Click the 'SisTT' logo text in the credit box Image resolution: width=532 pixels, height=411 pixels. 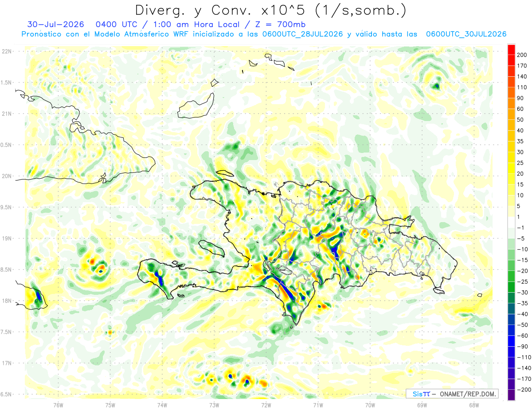pos(421,394)
